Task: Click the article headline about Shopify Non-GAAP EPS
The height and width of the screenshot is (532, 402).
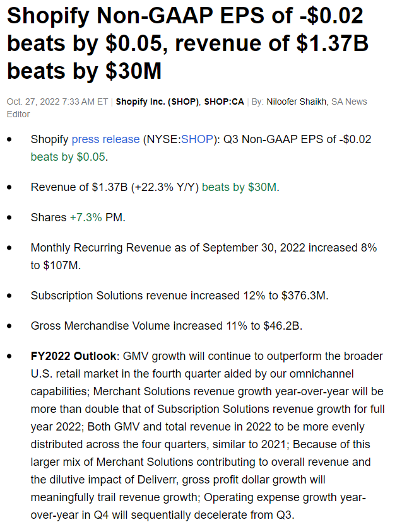Action: (x=188, y=42)
